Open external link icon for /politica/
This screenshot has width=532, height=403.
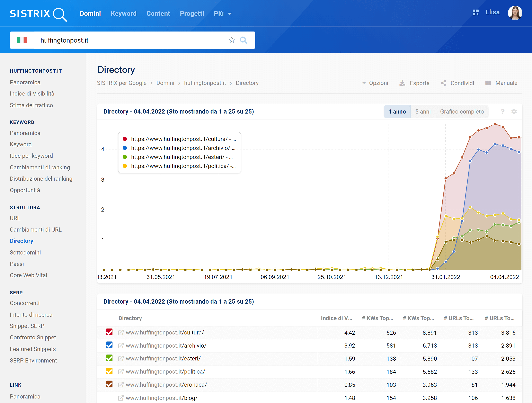pyautogui.click(x=121, y=372)
